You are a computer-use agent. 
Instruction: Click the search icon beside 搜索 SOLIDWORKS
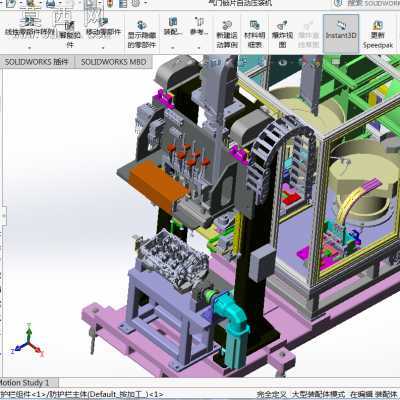pyautogui.click(x=337, y=3)
